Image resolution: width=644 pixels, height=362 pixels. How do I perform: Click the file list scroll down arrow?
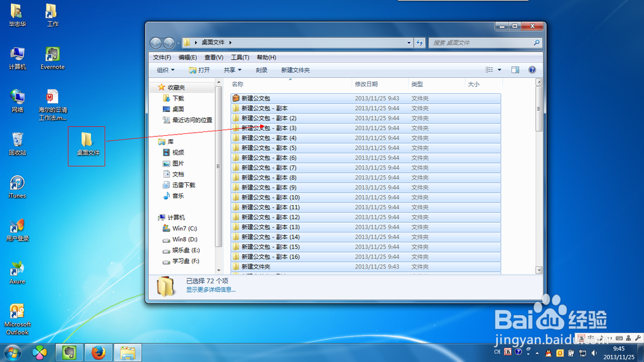click(539, 270)
